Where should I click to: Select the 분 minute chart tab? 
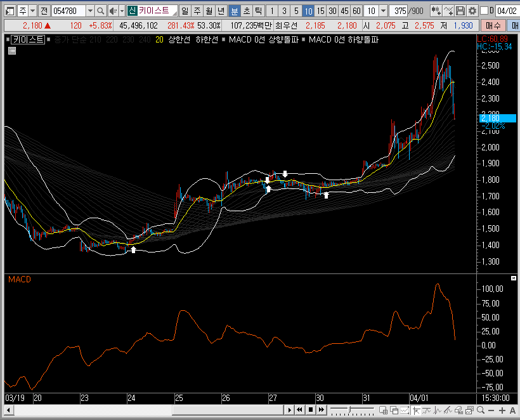pyautogui.click(x=235, y=11)
